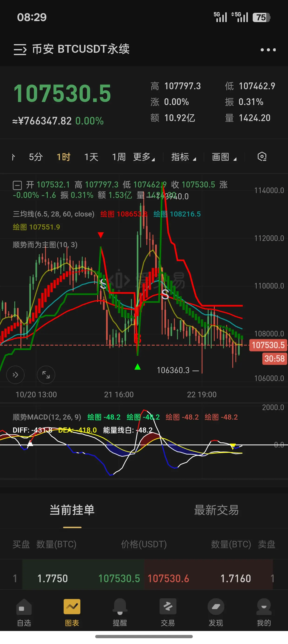Select the 1周 timeframe
This screenshot has width=288, height=644.
click(119, 157)
